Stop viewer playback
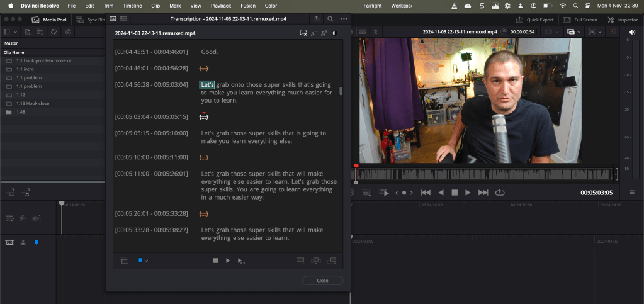 (x=455, y=193)
